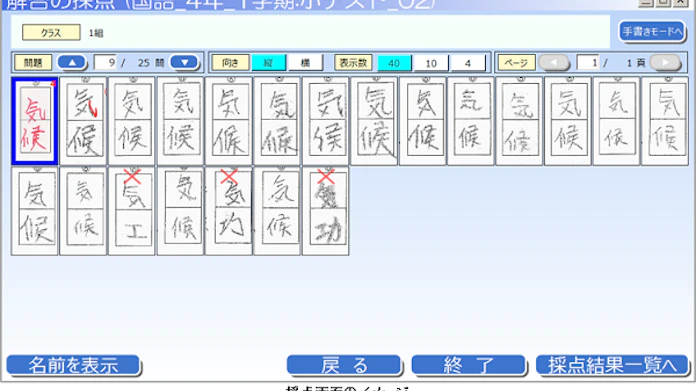This screenshot has width=696, height=391.
Task: Select last answer card in top row
Action: [x=665, y=121]
